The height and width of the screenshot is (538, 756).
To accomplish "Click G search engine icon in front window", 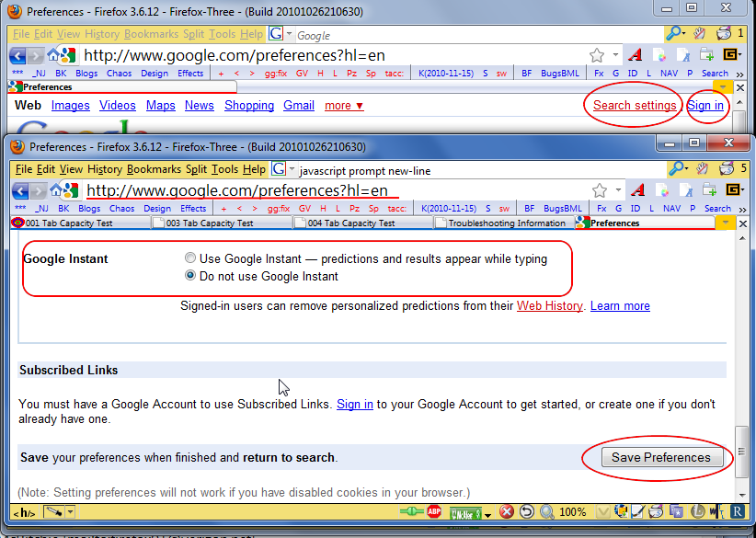I will pyautogui.click(x=278, y=168).
